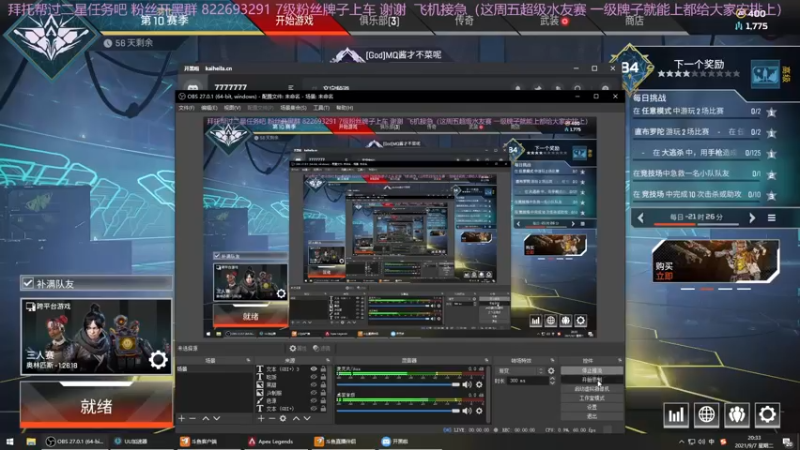Image resolution: width=800 pixels, height=450 pixels.
Task: Click desktop audio volume slider in mixer
Action: [x=398, y=411]
